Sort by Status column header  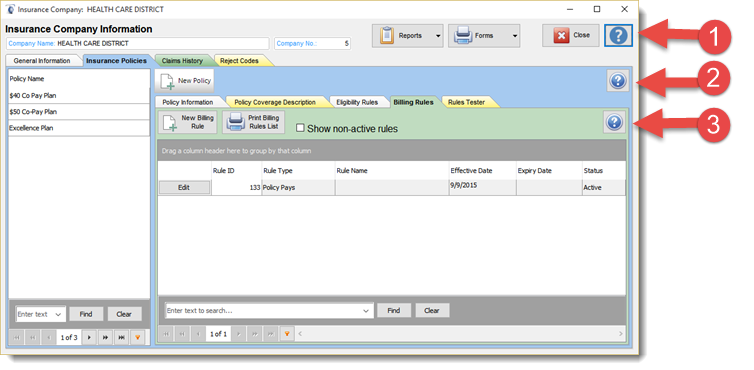604,171
